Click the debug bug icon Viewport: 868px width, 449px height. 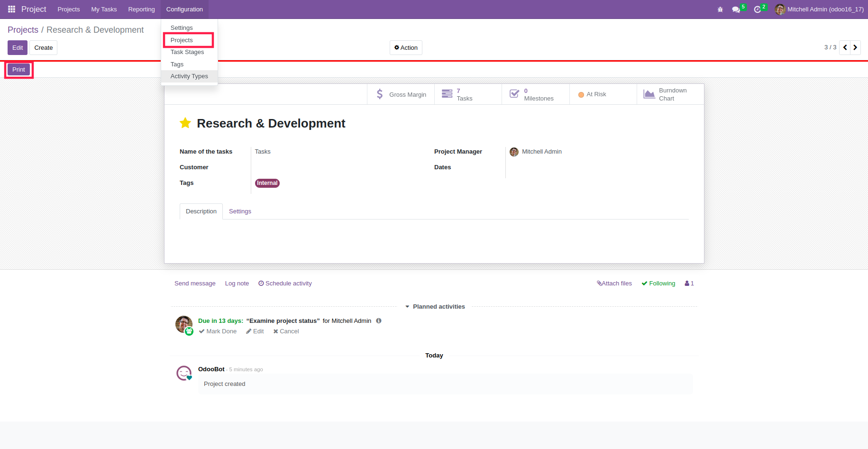pyautogui.click(x=720, y=9)
